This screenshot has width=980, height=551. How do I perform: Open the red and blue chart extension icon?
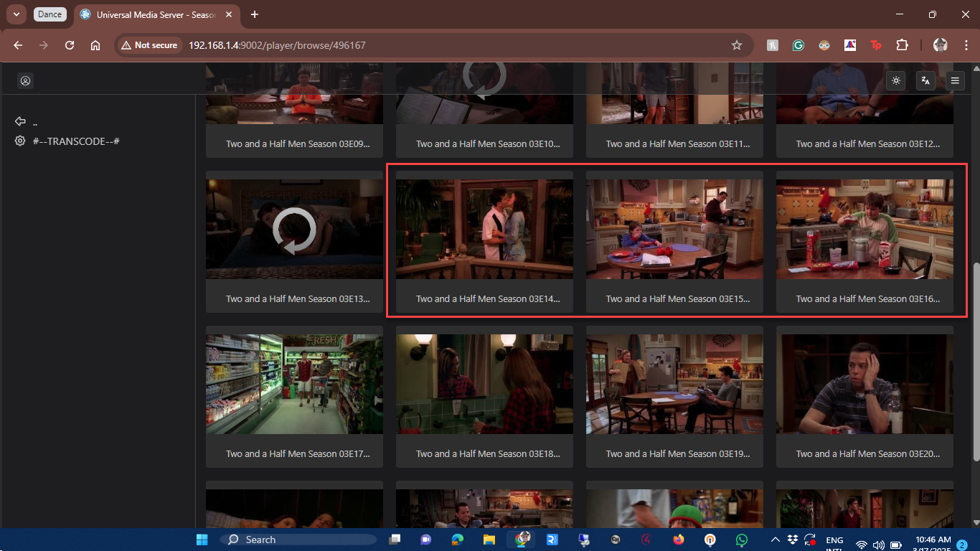850,45
